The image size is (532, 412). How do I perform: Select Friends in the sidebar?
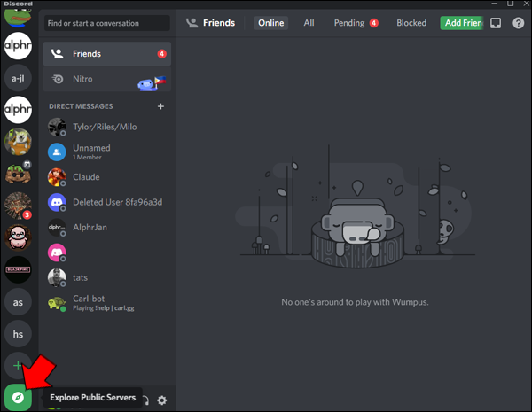pyautogui.click(x=107, y=53)
